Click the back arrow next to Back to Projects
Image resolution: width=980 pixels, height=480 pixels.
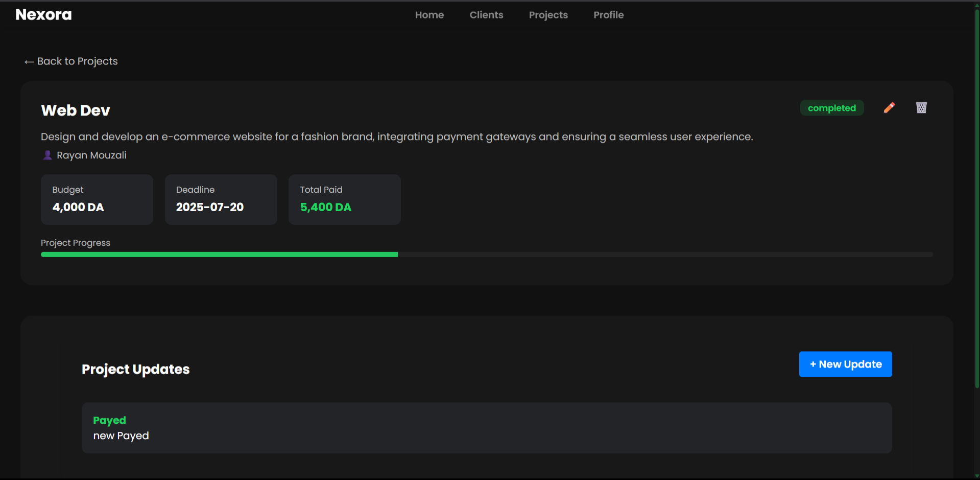point(29,61)
